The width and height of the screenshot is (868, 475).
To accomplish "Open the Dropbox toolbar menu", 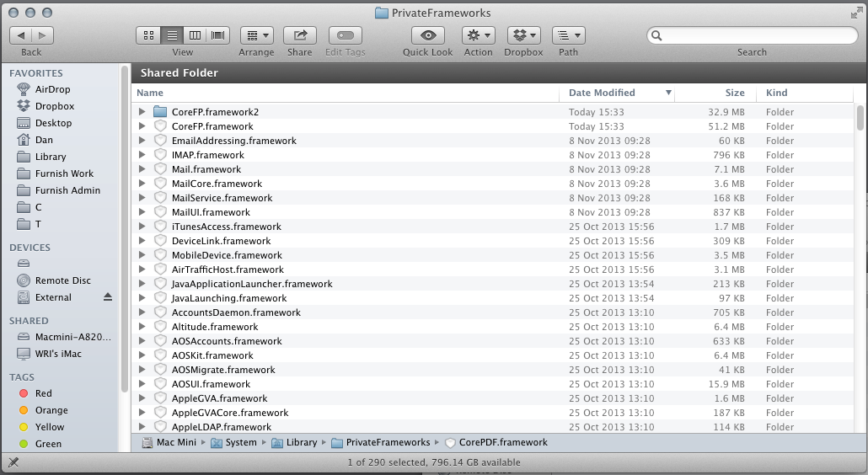I will point(523,35).
